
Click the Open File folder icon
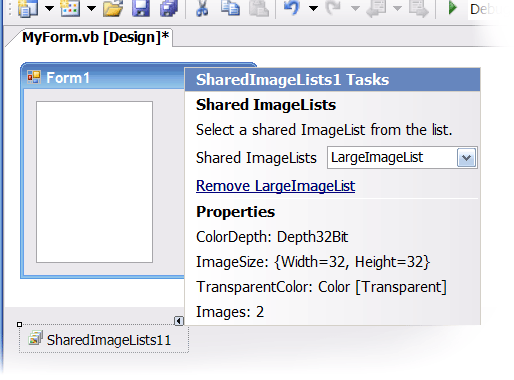pos(113,8)
